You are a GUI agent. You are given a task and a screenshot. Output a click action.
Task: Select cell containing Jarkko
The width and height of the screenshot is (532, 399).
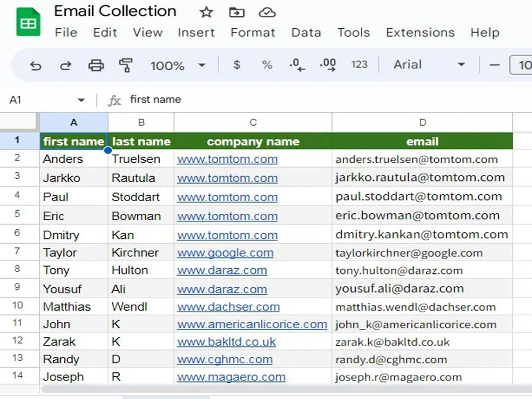73,178
